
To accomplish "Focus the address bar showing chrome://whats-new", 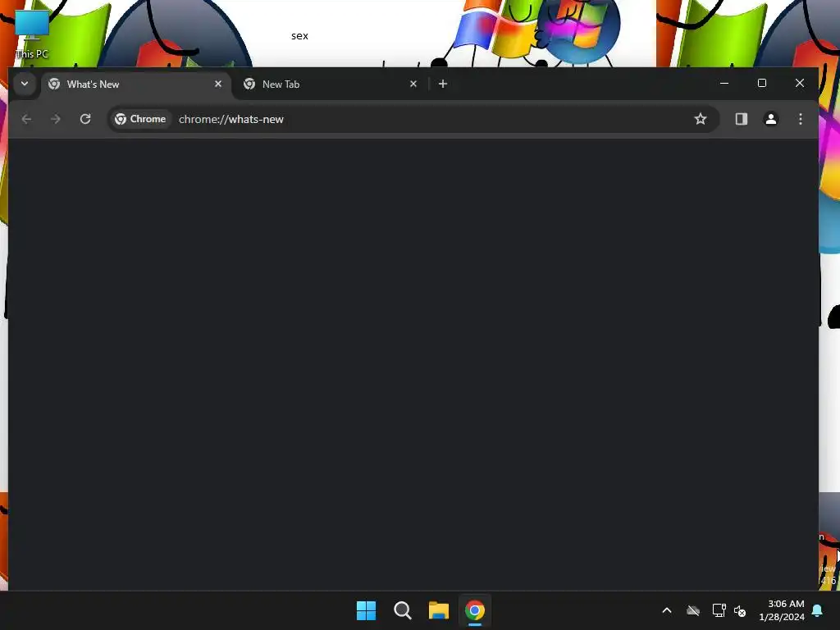I will pyautogui.click(x=413, y=119).
